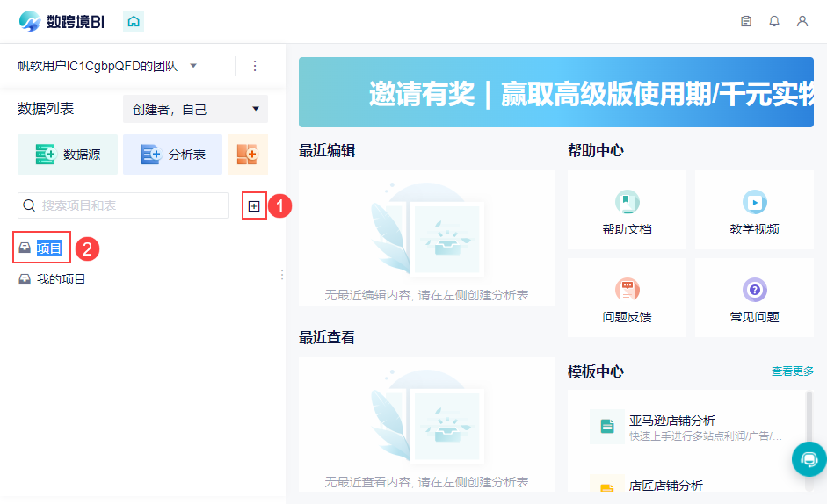Click the empty 最近查看 placeholder illustration
This screenshot has height=504, width=827.
click(426, 418)
